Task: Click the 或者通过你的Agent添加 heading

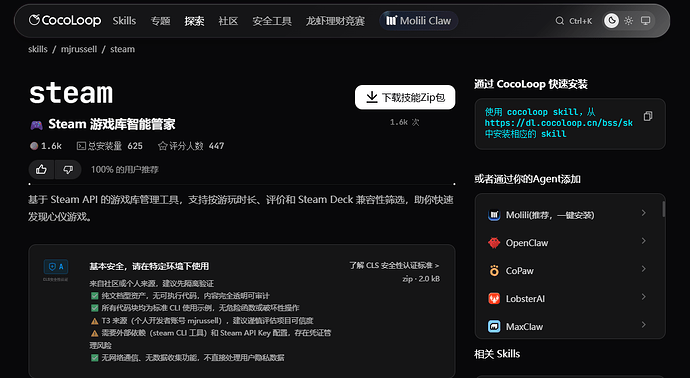Action: click(527, 179)
